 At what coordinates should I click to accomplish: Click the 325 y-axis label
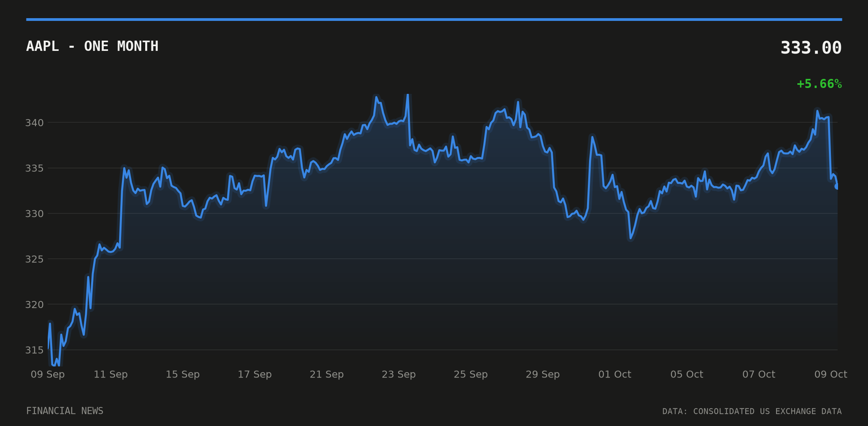click(34, 259)
